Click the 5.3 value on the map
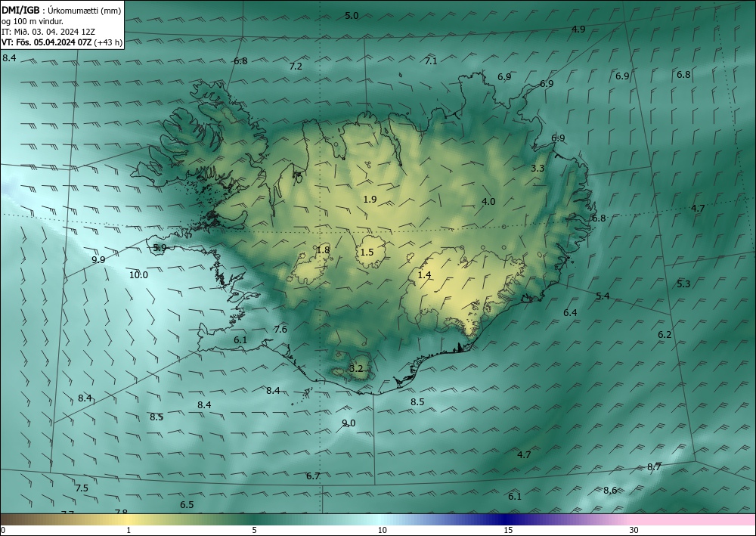Image resolution: width=756 pixels, height=536 pixels. coord(683,283)
